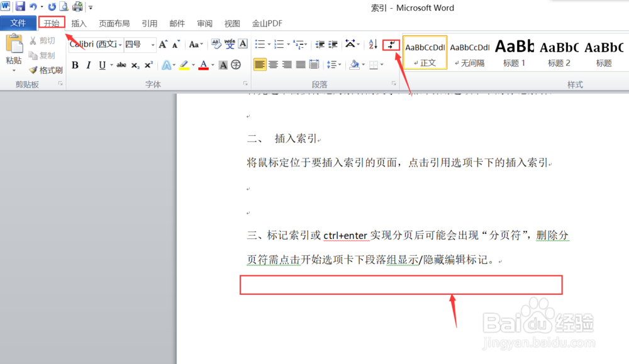Open the font color picker arrow
629x364 pixels.
click(213, 65)
